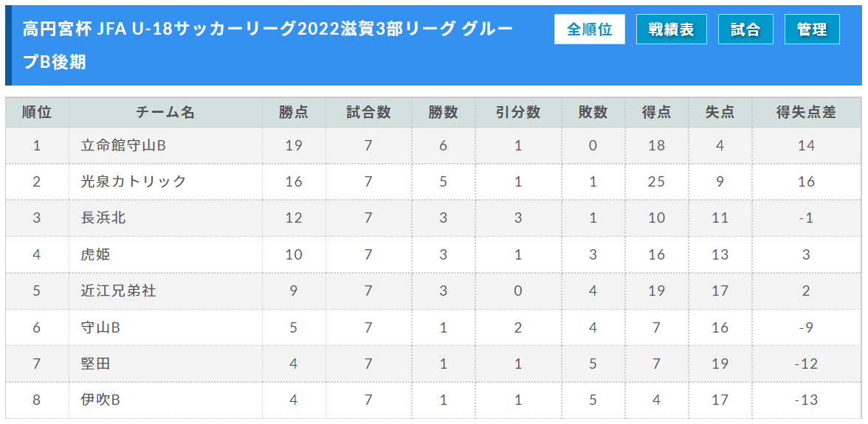
Task: Click the team name 伊吹B
Action: coord(100,400)
